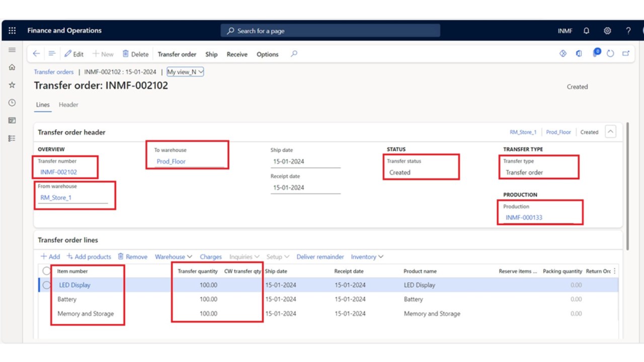Click the Product name column header
The height and width of the screenshot is (362, 644).
420,271
